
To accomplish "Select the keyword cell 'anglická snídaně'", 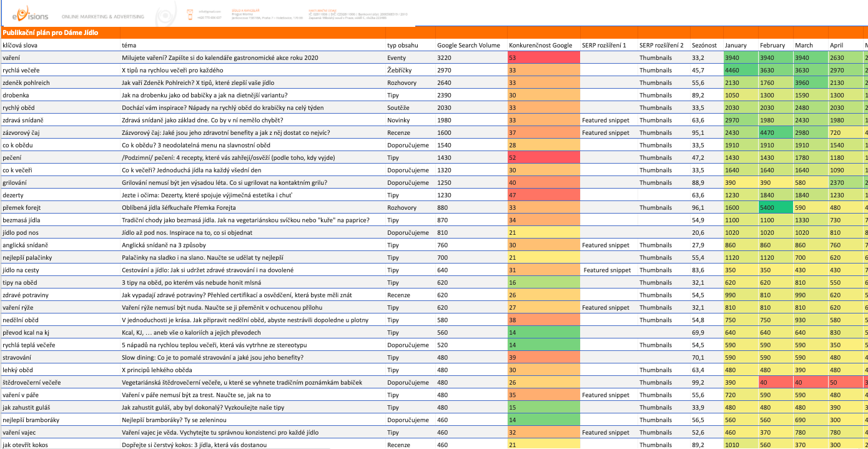I will pyautogui.click(x=60, y=245).
